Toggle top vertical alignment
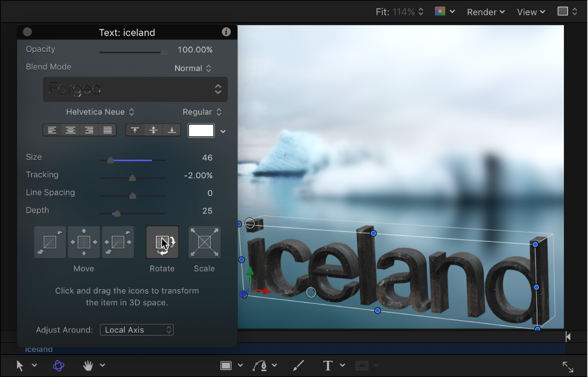 tap(135, 130)
